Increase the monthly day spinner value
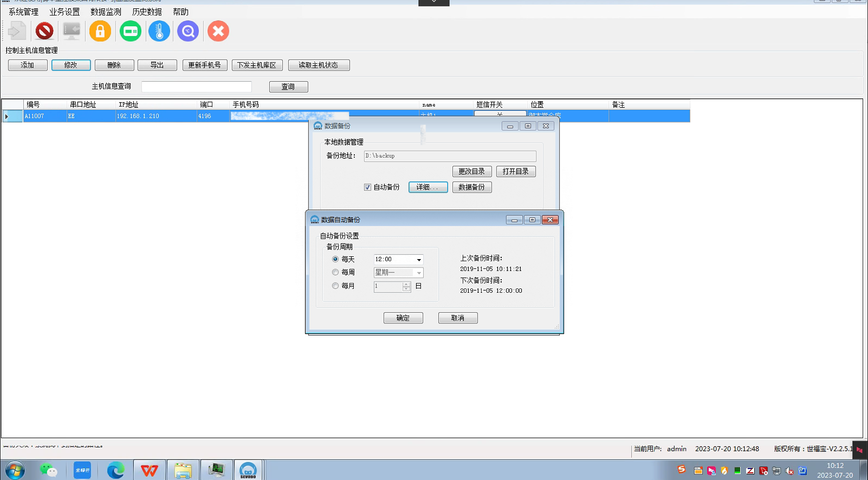Screen dimensions: 868x480 [x=406, y=284]
